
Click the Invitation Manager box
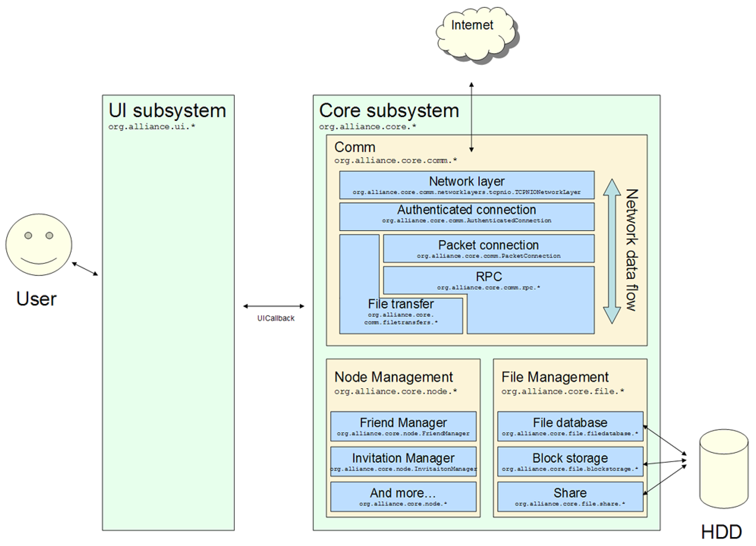403,462
